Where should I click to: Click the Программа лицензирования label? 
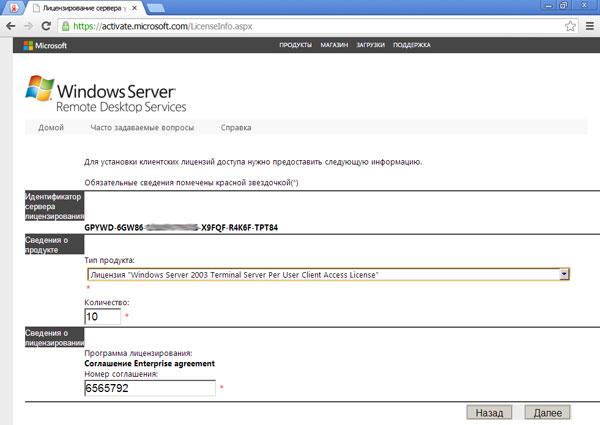click(x=138, y=353)
